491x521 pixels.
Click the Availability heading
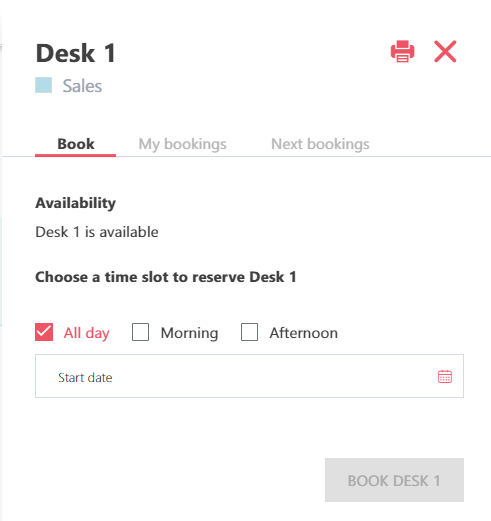click(x=76, y=203)
